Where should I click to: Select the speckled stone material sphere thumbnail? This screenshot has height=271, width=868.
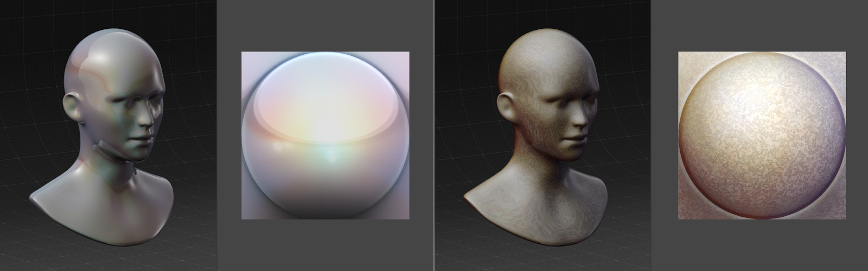(x=762, y=135)
